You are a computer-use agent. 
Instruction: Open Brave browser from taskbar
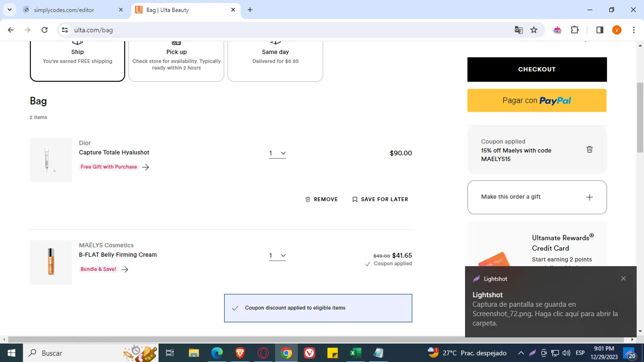click(240, 353)
